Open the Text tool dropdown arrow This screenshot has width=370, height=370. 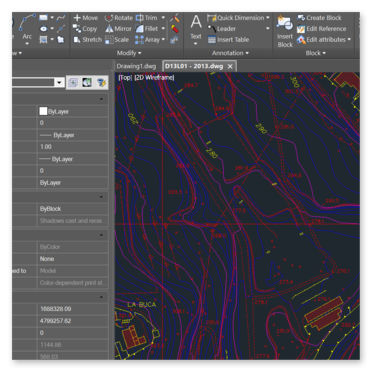(x=196, y=44)
